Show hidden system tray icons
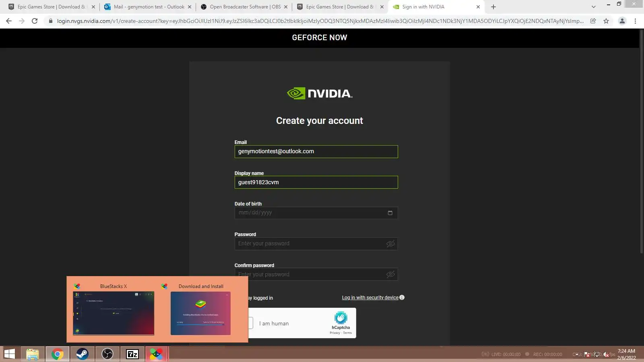This screenshot has width=644, height=362. coord(577,354)
